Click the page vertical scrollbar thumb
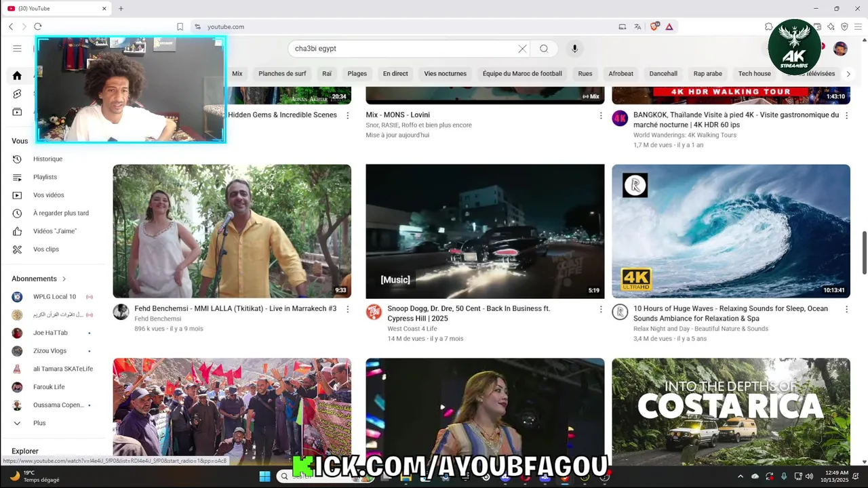The width and height of the screenshot is (868, 488). point(865,253)
